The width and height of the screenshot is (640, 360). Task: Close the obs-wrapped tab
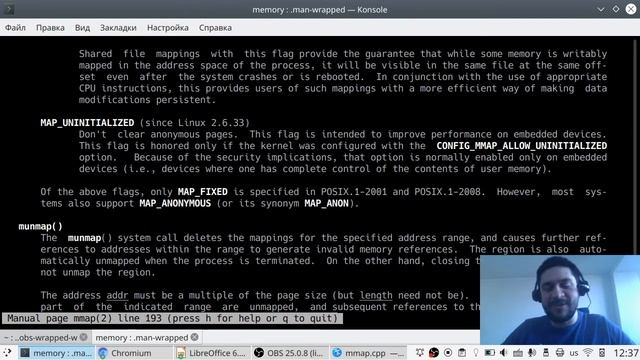[84, 337]
